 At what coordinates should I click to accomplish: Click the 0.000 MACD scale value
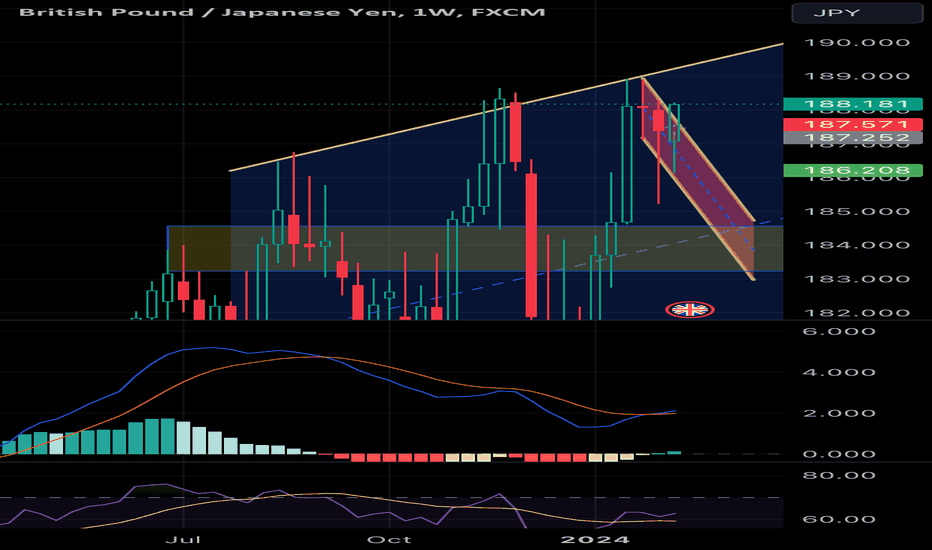[839, 454]
